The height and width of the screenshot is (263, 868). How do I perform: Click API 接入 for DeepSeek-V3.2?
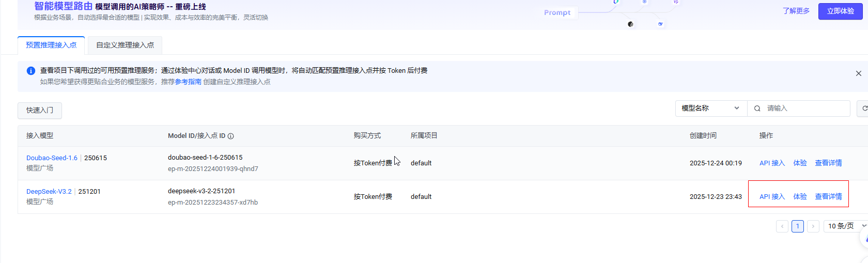772,197
